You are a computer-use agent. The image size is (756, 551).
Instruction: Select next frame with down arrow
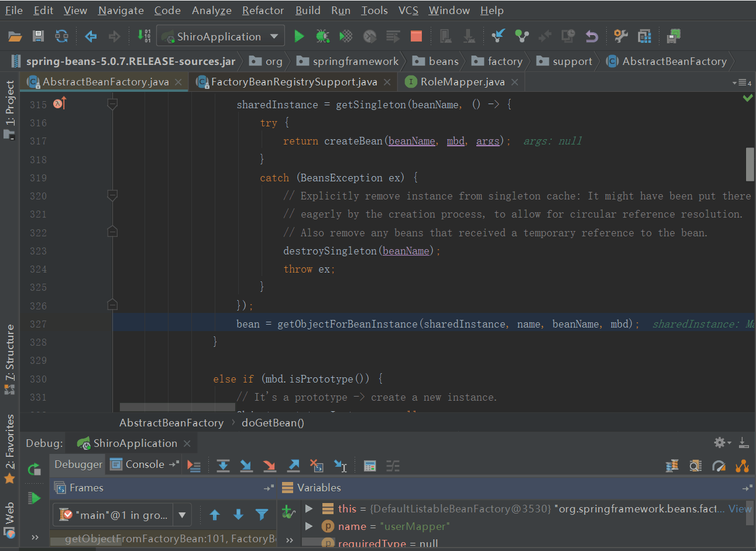click(238, 515)
